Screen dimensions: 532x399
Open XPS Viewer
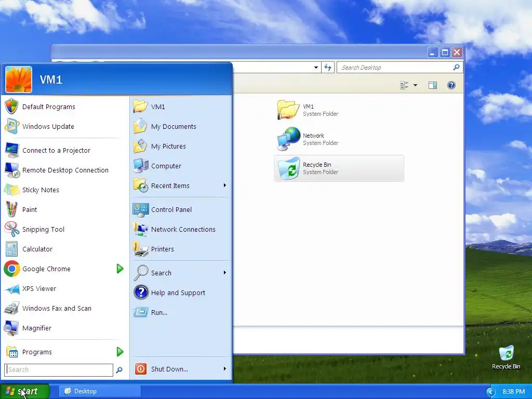[x=64, y=288]
